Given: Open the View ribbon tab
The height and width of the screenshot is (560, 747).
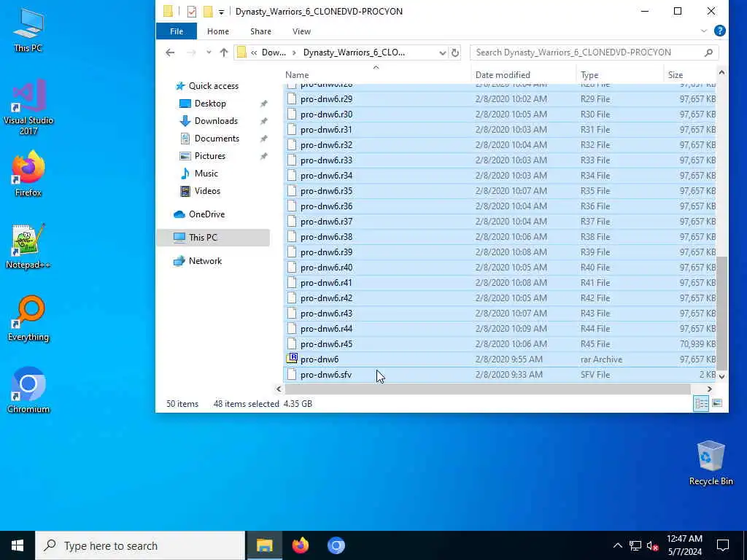Looking at the screenshot, I should [301, 31].
